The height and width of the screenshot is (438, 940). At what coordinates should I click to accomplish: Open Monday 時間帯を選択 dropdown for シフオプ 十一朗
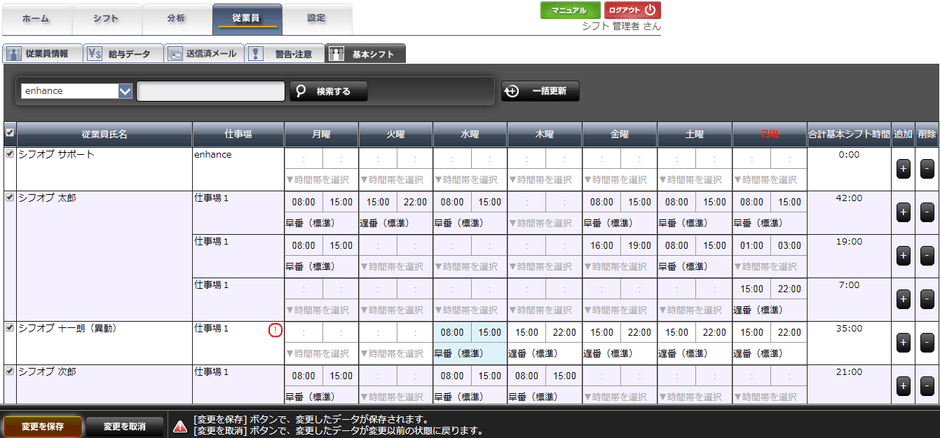321,354
